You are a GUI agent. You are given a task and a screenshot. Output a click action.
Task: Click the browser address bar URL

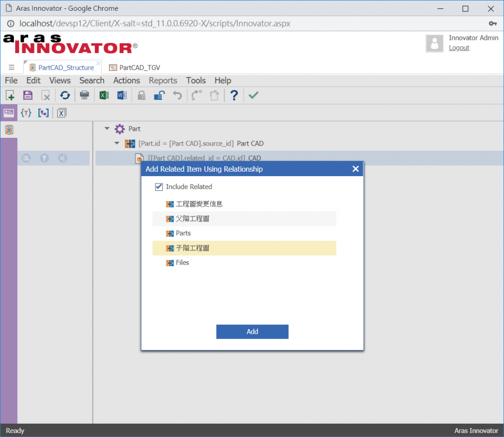[155, 24]
